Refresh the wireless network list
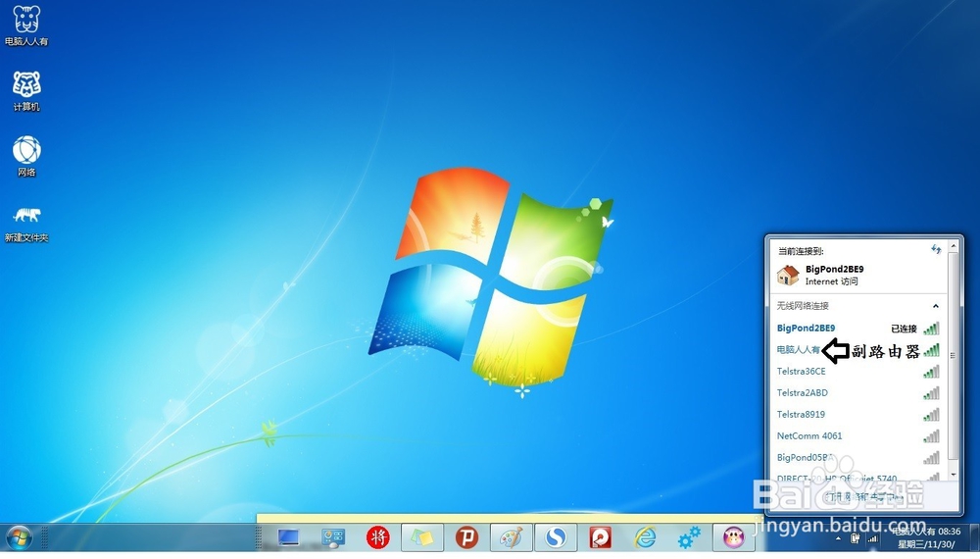980x559 pixels. [936, 249]
